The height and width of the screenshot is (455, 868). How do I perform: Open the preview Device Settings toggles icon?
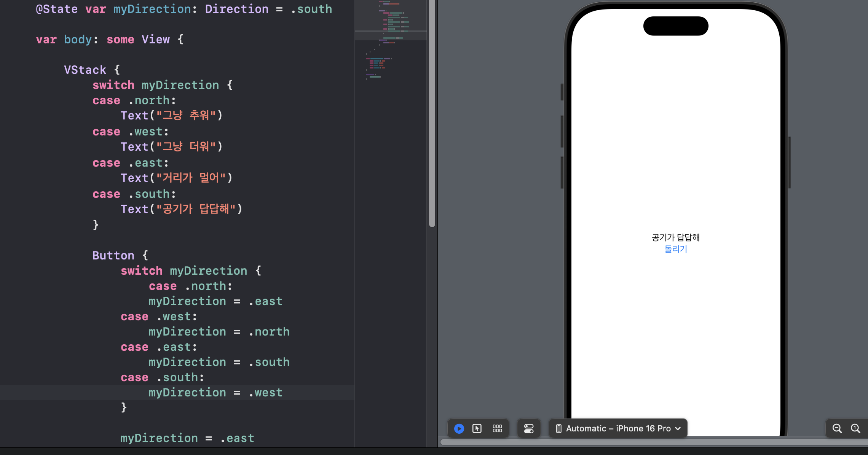[x=529, y=429]
